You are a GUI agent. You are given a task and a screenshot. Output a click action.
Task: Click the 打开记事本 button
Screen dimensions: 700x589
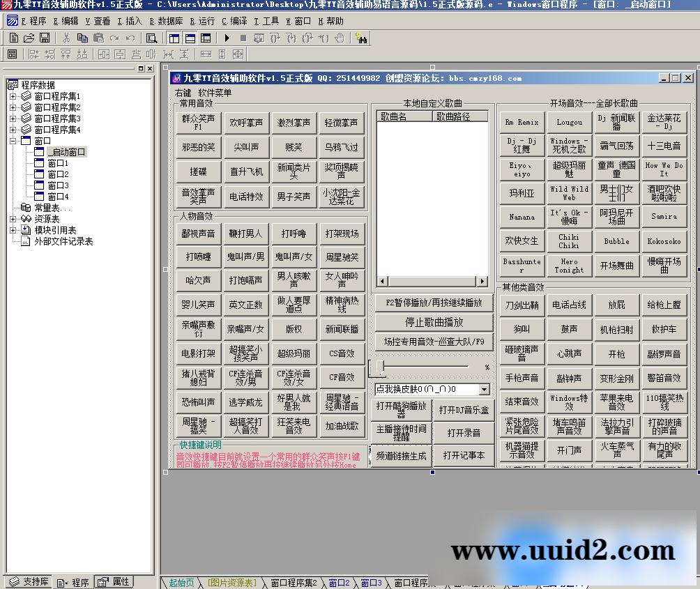[x=463, y=455]
